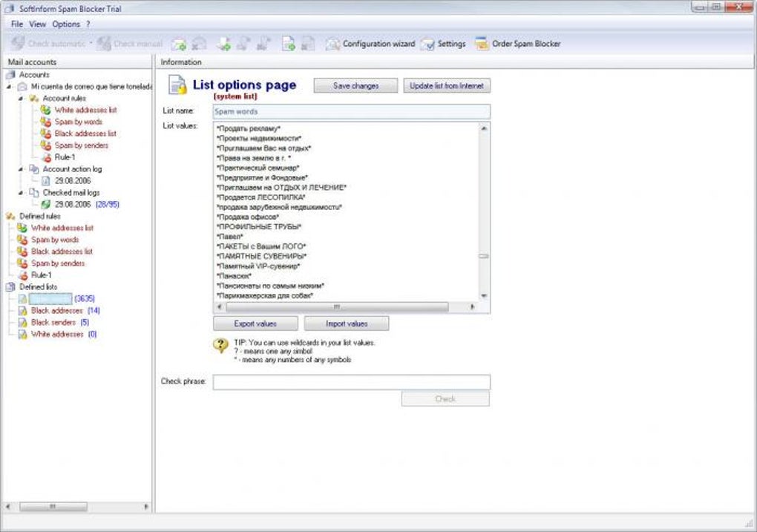
Task: Collapse the Account action log node
Action: tap(21, 169)
